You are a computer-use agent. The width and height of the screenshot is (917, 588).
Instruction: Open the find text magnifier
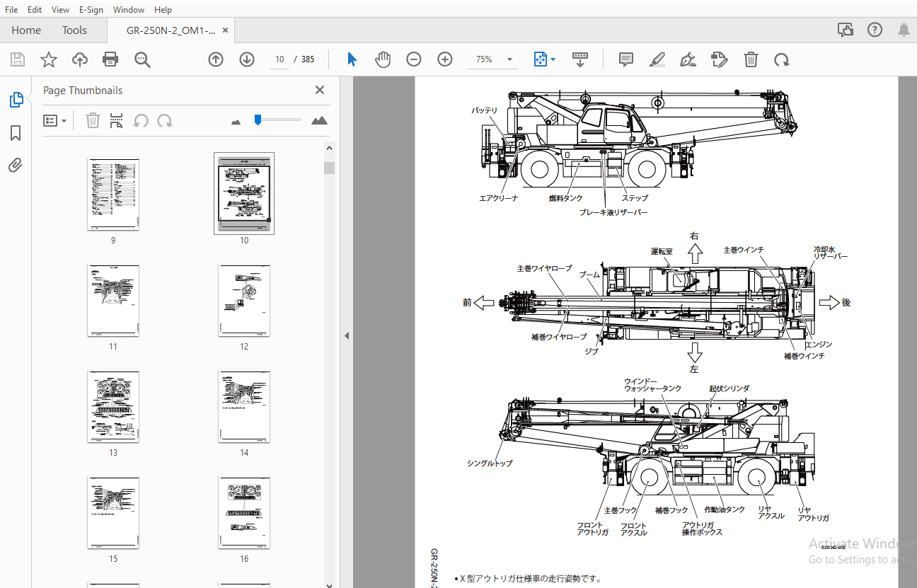coord(142,59)
